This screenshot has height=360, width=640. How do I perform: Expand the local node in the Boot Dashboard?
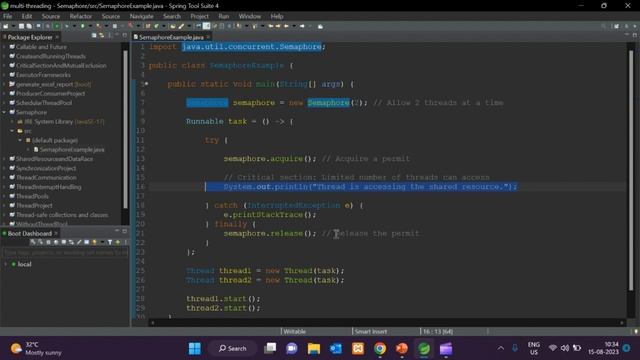coord(5,264)
